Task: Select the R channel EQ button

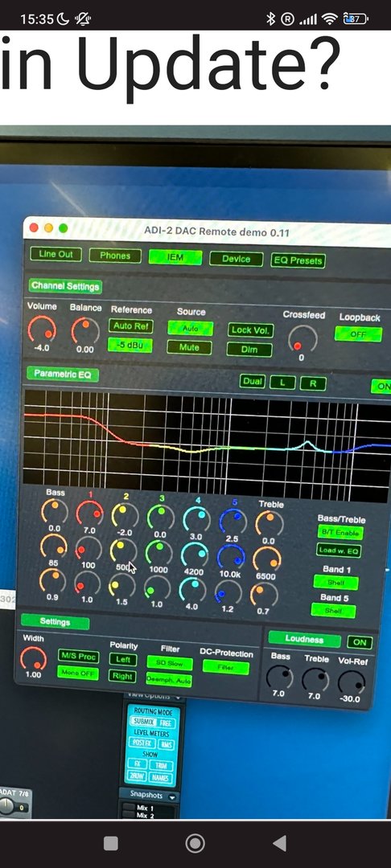Action: (x=314, y=383)
